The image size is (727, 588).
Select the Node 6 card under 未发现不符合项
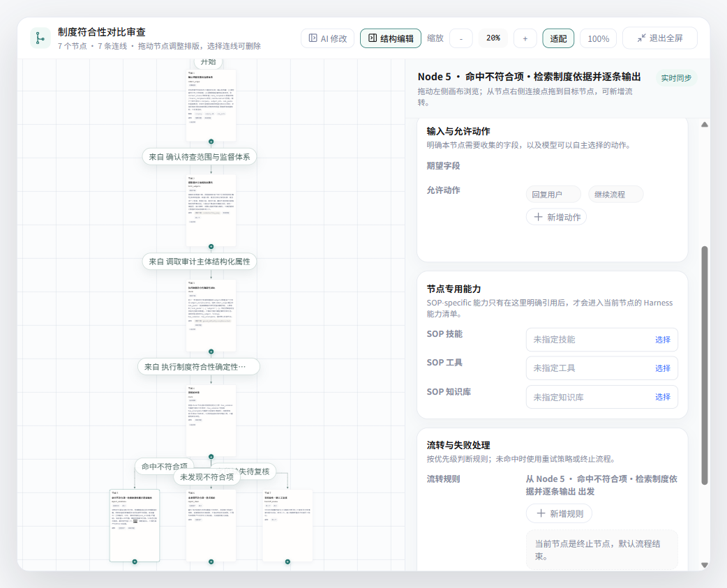coord(211,525)
